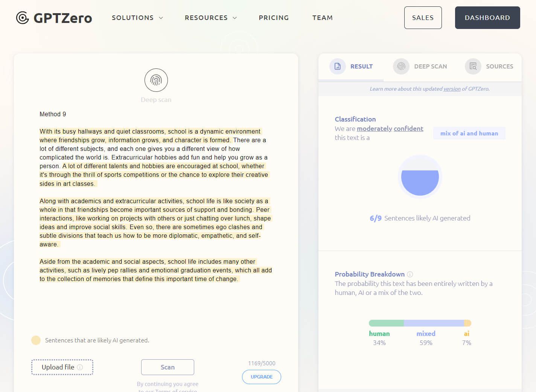Click the GPTZero logo icon
The image size is (536, 392).
[21, 17]
